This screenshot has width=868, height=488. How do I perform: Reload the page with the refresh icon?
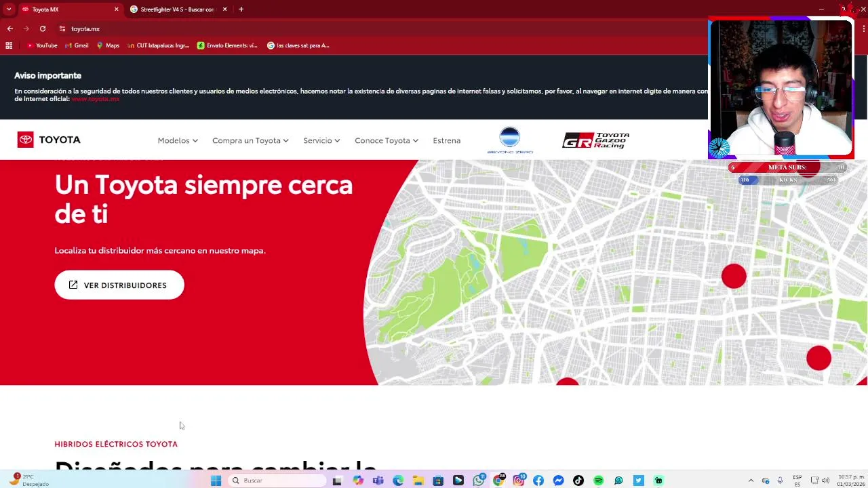pos(43,28)
